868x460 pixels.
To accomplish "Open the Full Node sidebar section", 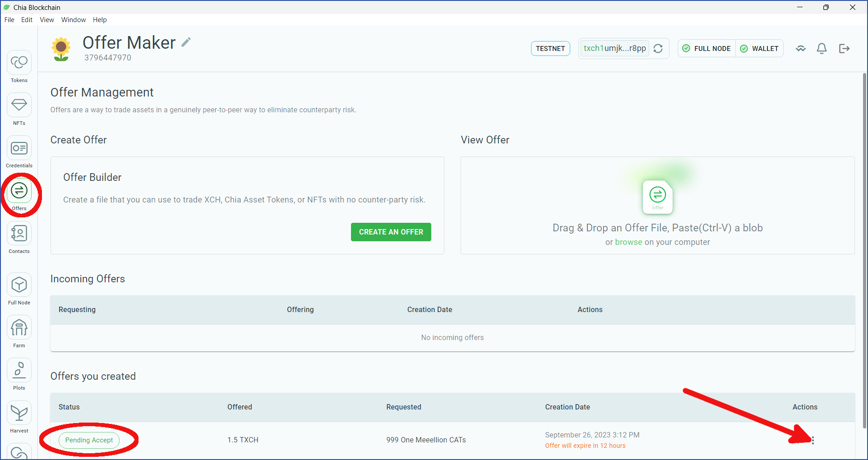I will 19,289.
